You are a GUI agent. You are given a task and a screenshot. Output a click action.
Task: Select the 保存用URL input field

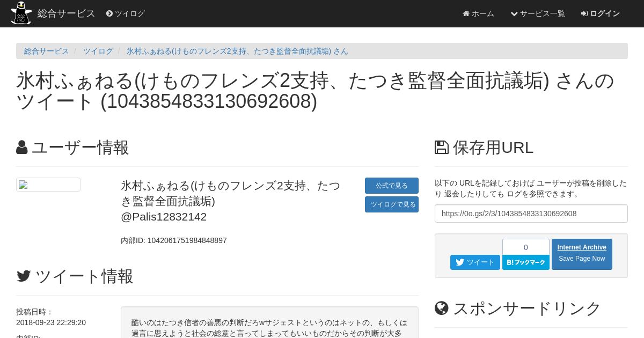tap(531, 214)
